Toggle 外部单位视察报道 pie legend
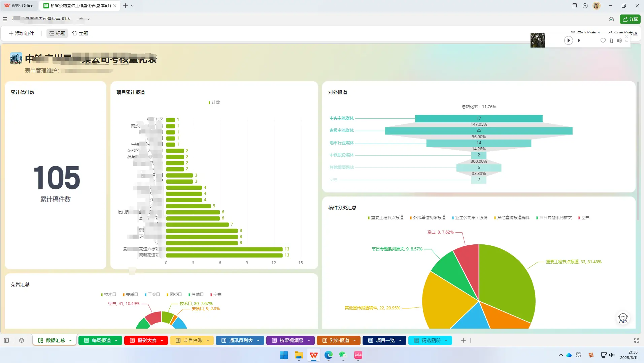644x363 pixels. (428, 218)
